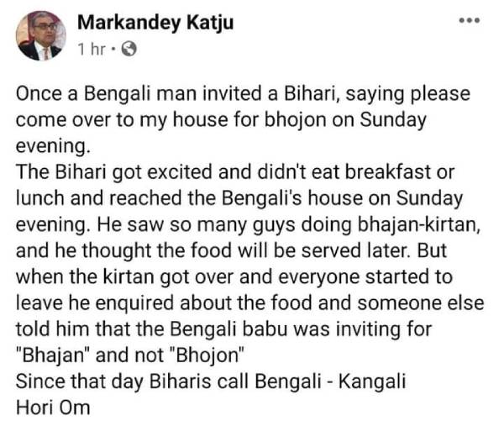Click the single-word line 'evening.'
Viewport: 504px width, 426px height.
pos(52,145)
